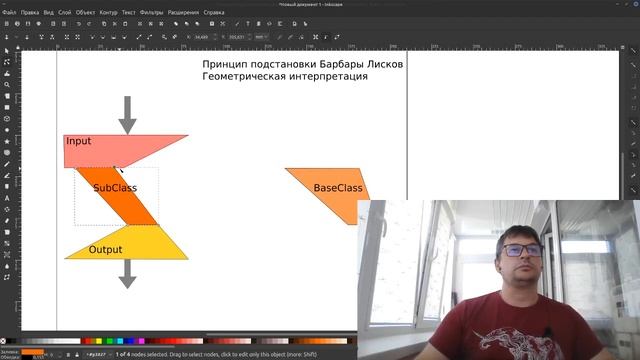Click the Delete selected nodes icon
The height and width of the screenshot is (360, 640).
(x=27, y=37)
